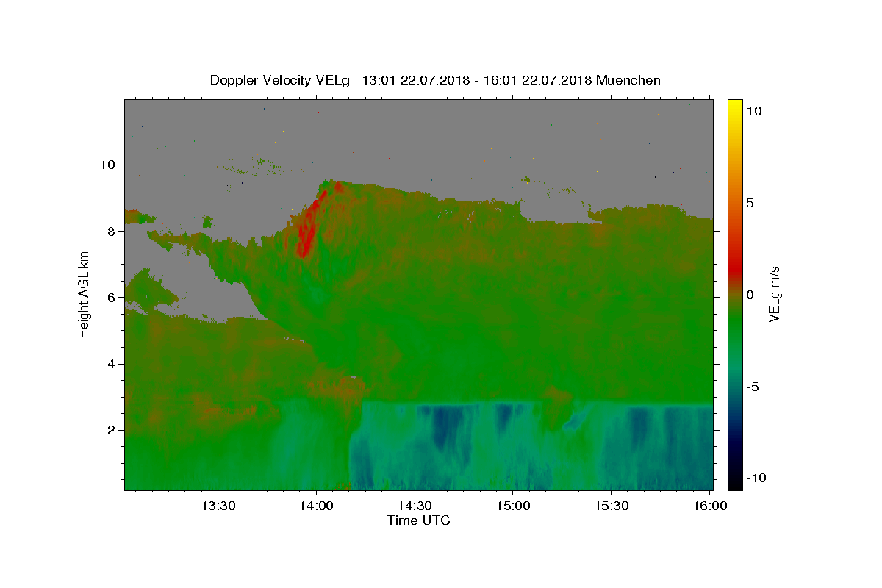Screen dimensions: 882x588
Task: Click the height axis label '4'
Action: (x=112, y=364)
